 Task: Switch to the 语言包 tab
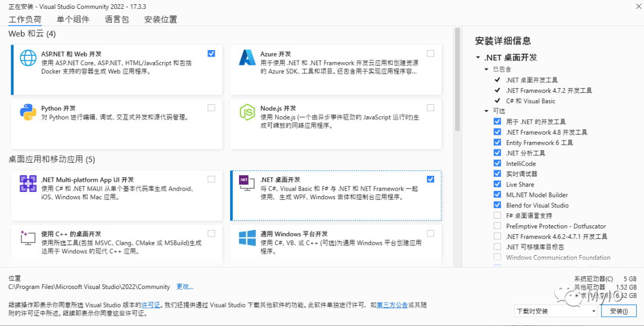pos(117,19)
